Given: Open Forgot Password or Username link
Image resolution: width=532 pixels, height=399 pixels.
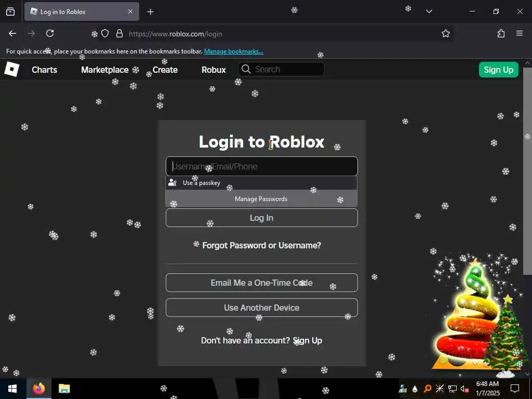Looking at the screenshot, I should (262, 245).
